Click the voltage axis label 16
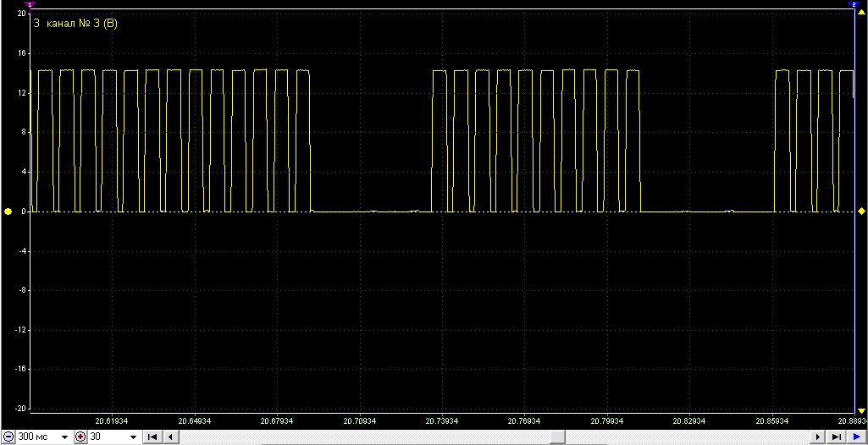Image resolution: width=868 pixels, height=445 pixels. (x=23, y=53)
